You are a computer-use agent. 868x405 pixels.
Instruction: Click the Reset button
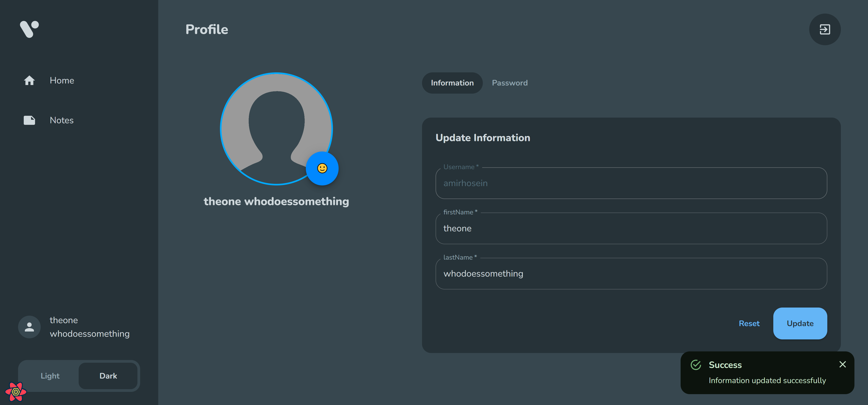(x=749, y=323)
